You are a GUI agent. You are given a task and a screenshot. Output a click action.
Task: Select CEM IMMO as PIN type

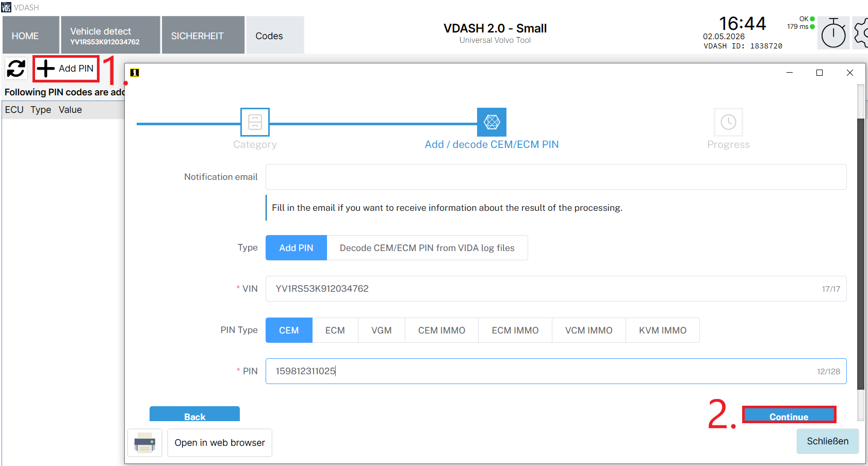(441, 330)
